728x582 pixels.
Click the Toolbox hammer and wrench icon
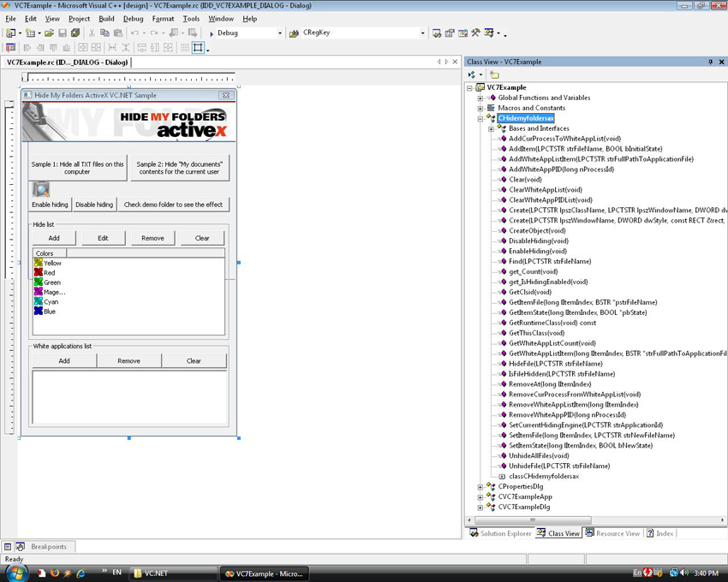pos(475,33)
